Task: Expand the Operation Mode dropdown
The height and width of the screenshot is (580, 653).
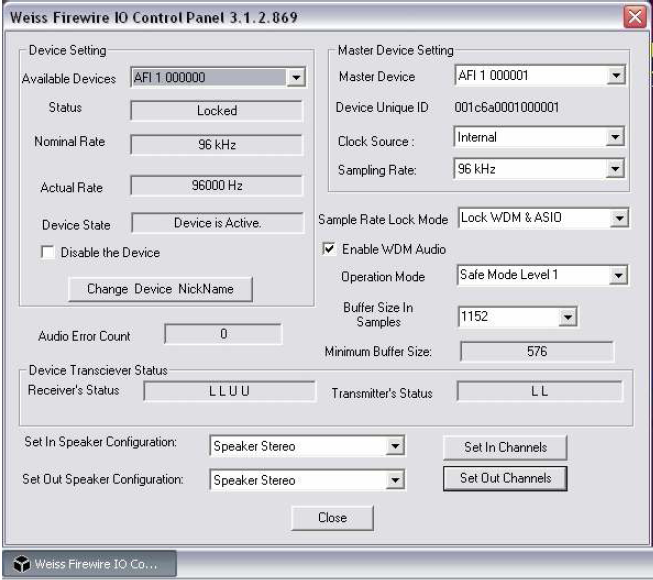Action: pos(619,275)
